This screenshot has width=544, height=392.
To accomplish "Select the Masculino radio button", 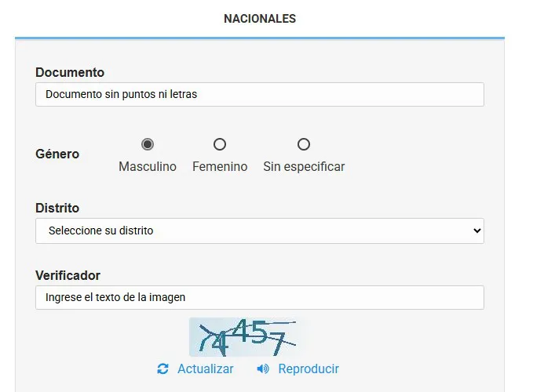I will [148, 144].
